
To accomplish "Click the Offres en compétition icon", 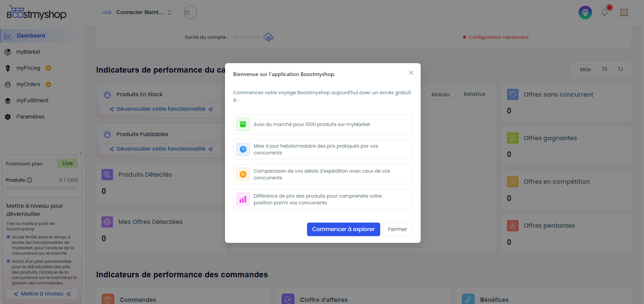I will tap(513, 182).
